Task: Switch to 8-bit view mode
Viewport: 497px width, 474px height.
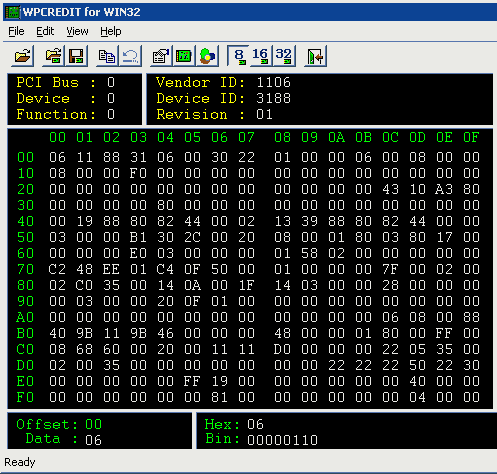Action: click(238, 56)
